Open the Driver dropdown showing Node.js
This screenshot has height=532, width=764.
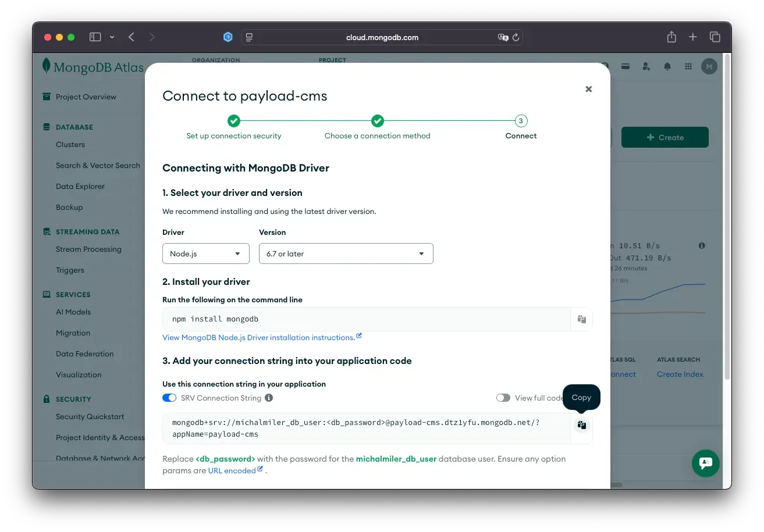coord(206,253)
